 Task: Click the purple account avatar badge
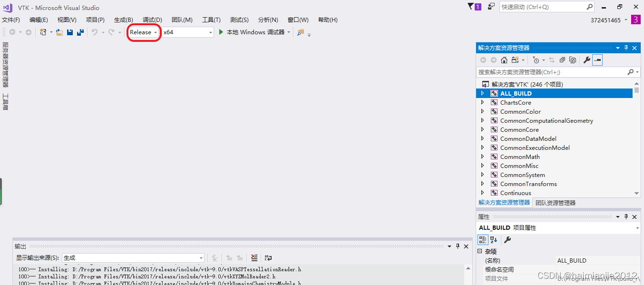click(636, 20)
